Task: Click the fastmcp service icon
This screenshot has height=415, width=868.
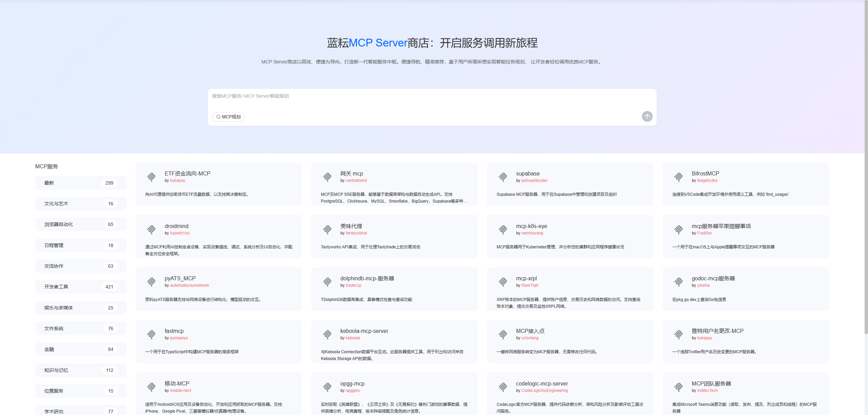Action: [x=152, y=334]
